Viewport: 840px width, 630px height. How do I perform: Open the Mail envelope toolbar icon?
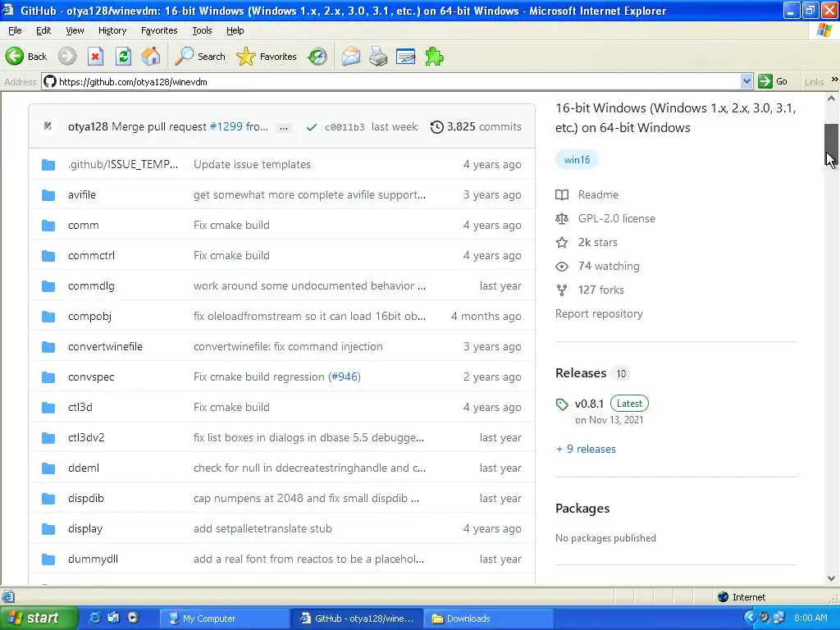(x=351, y=57)
